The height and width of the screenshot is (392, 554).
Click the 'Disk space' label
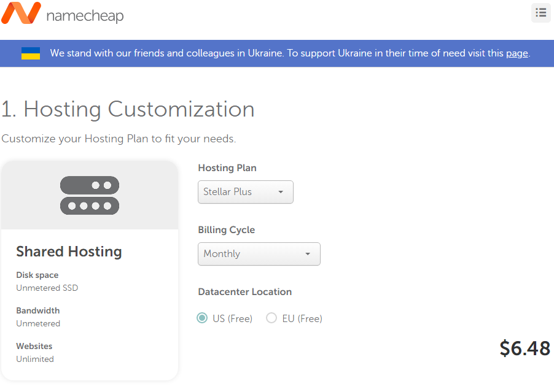coord(37,275)
